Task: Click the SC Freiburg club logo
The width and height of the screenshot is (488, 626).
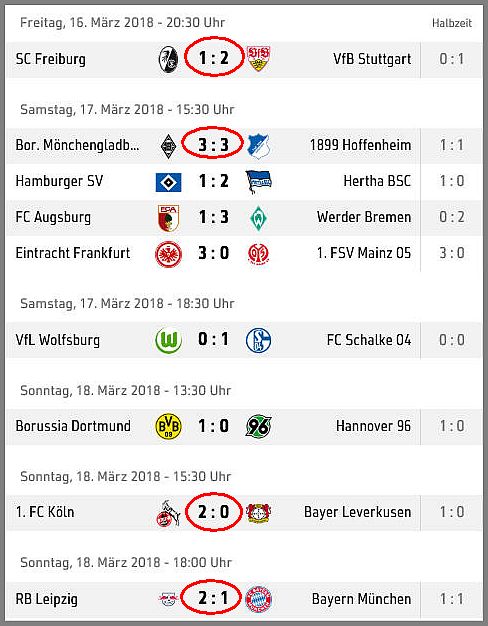Action: pyautogui.click(x=169, y=59)
